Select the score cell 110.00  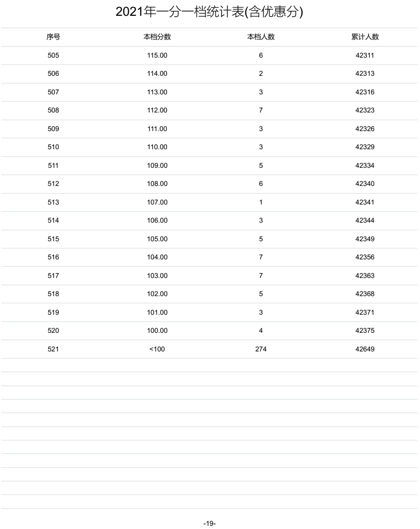157,147
